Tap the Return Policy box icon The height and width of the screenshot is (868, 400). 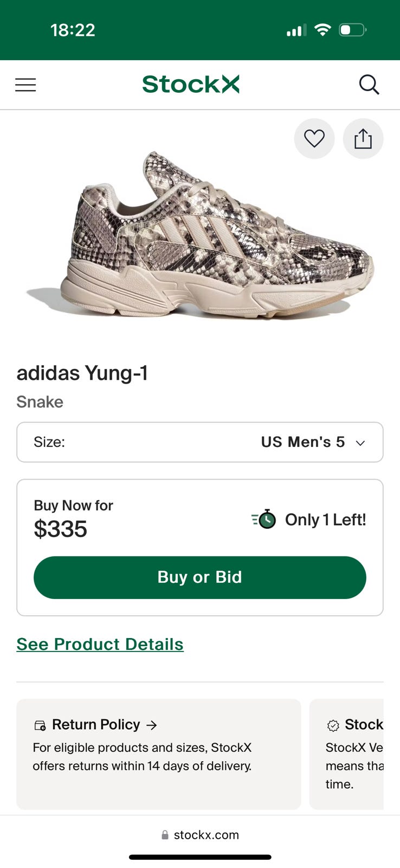coord(40,725)
